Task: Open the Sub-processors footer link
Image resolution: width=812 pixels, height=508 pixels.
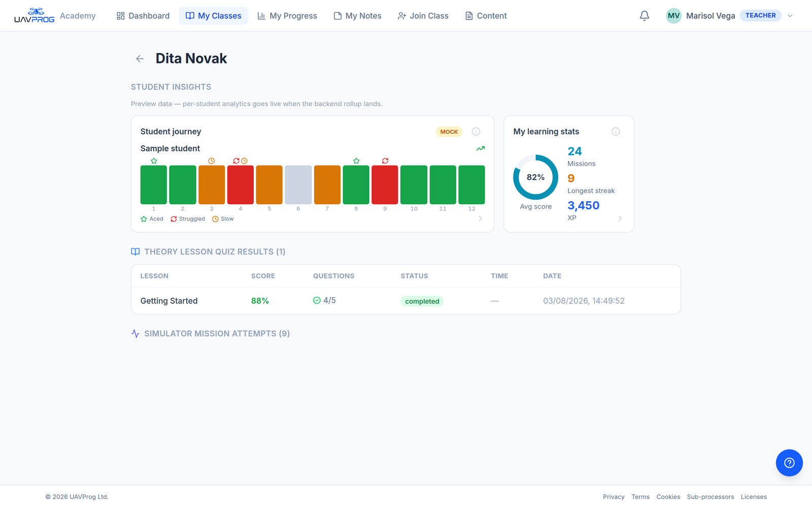Action: [710, 497]
